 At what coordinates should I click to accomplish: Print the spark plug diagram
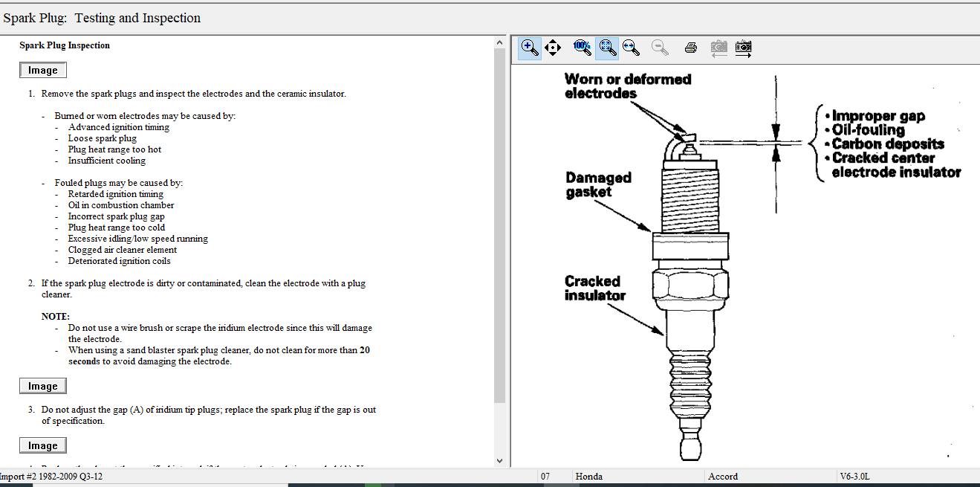click(x=690, y=48)
